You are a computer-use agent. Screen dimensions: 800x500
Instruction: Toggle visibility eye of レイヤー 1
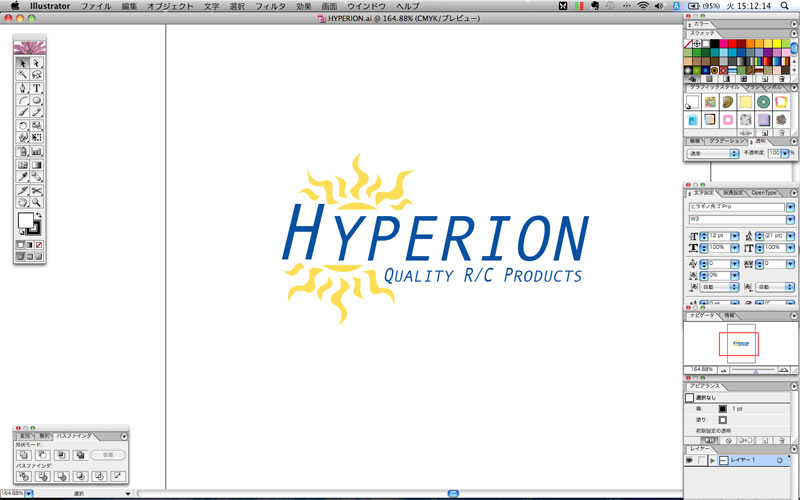[690, 460]
